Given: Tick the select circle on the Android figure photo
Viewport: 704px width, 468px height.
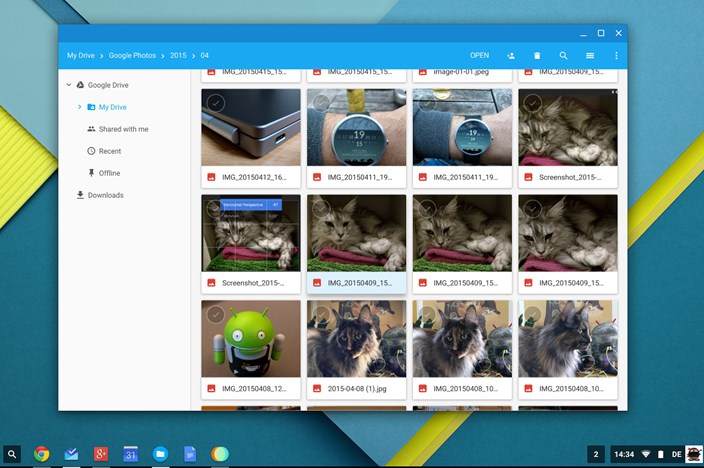Looking at the screenshot, I should [x=216, y=314].
